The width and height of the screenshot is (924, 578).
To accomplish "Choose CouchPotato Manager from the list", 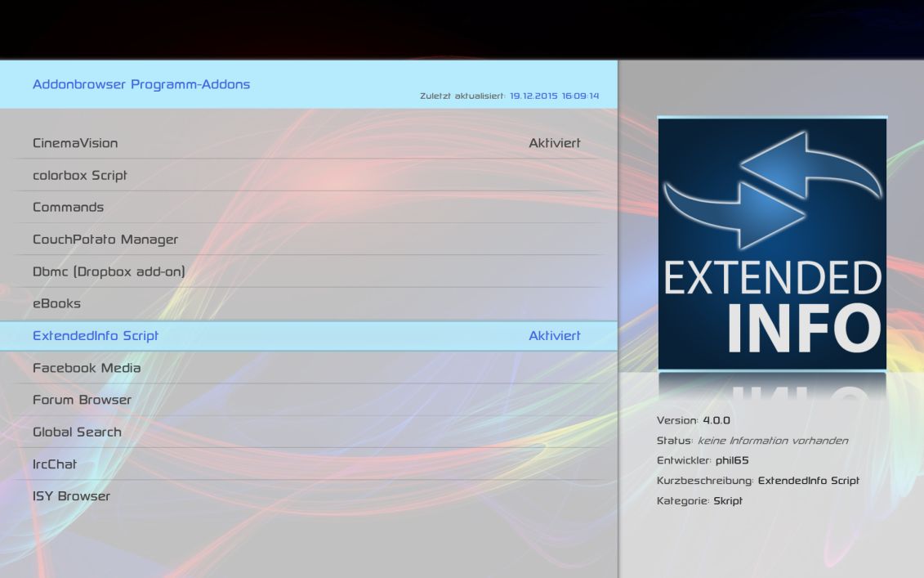I will tap(308, 240).
